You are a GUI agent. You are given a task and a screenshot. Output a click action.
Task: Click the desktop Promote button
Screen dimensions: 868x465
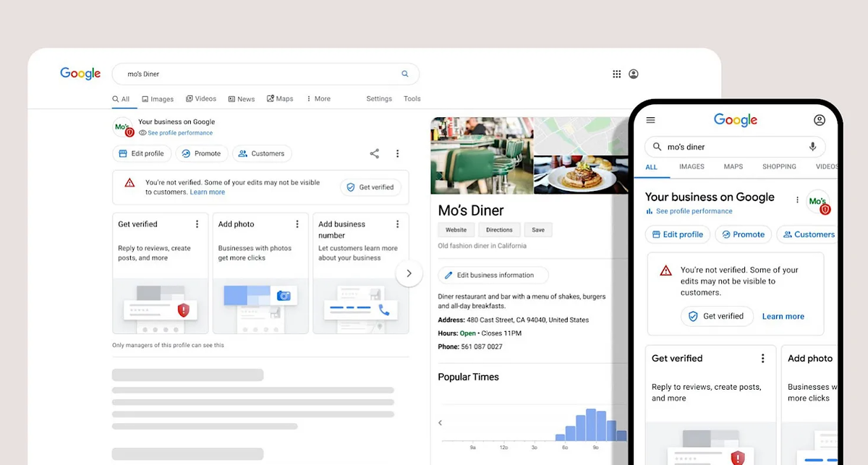pos(202,153)
